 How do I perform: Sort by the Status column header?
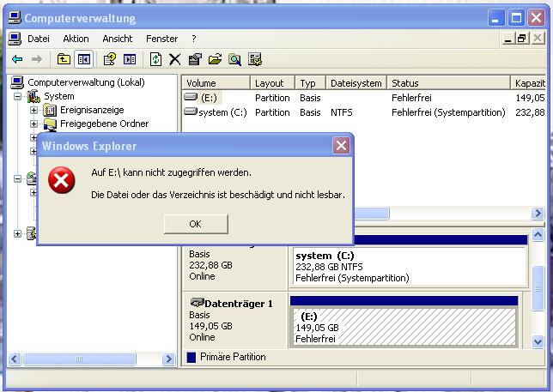tap(449, 83)
